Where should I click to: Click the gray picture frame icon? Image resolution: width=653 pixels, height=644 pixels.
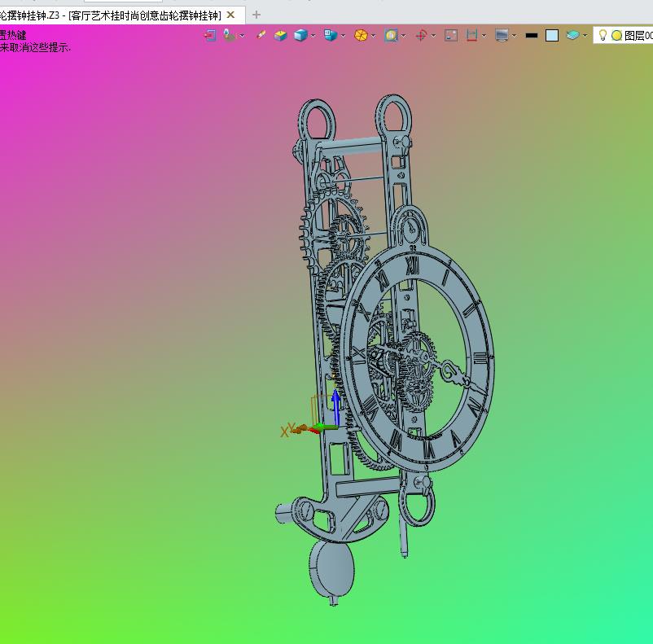tap(451, 35)
